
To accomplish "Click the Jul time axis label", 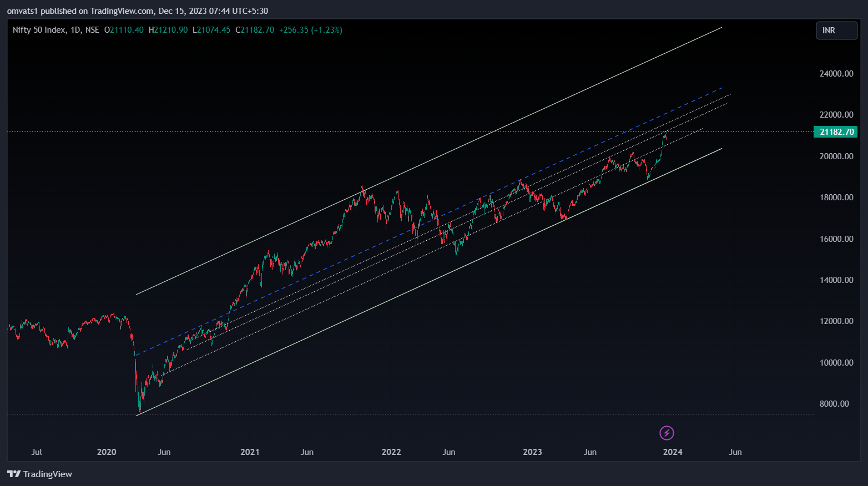I will coord(37,452).
